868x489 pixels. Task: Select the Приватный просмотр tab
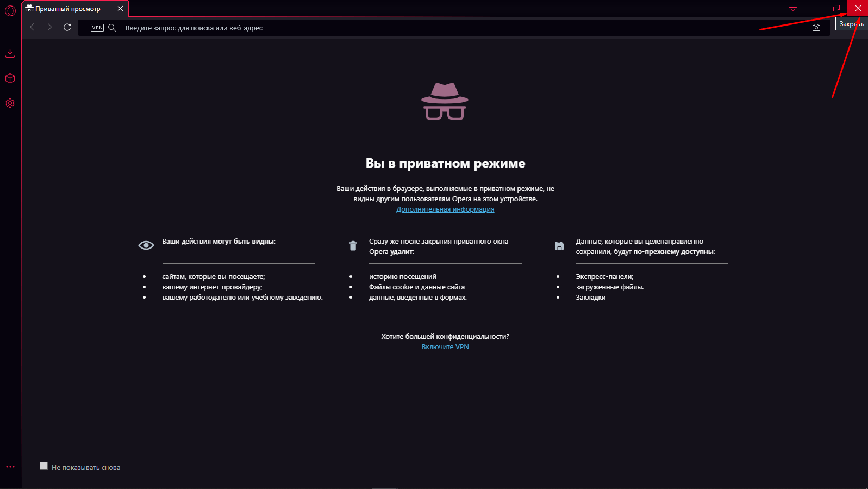[75, 9]
